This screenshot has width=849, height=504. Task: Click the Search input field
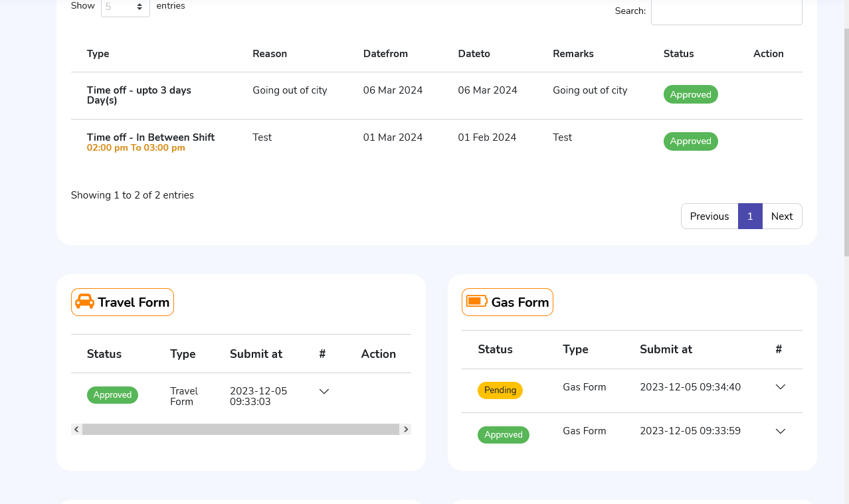[726, 11]
